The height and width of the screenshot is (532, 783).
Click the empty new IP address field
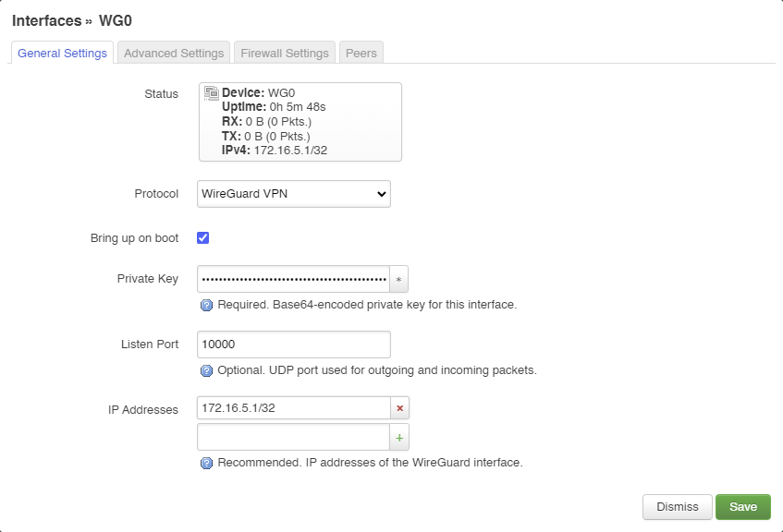(x=293, y=437)
